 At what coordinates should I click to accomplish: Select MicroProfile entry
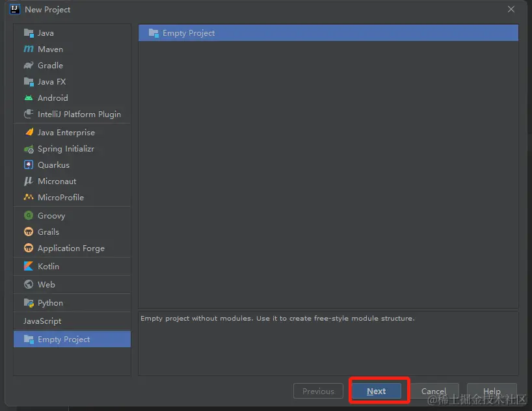(72, 198)
